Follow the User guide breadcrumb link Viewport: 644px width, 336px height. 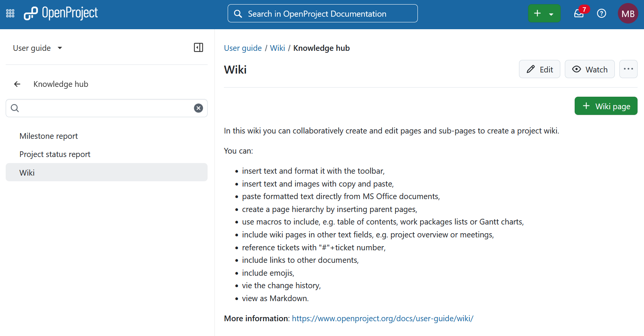pyautogui.click(x=243, y=48)
